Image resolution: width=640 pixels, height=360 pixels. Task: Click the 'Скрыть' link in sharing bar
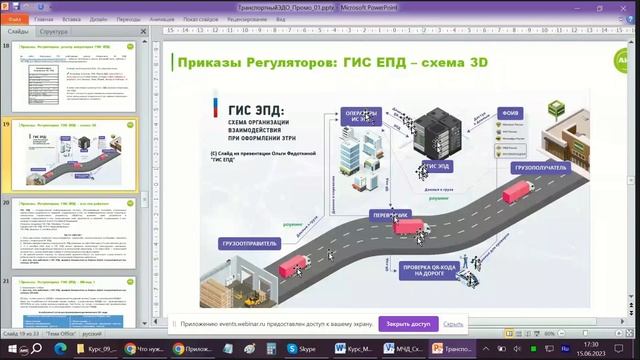coord(453,324)
